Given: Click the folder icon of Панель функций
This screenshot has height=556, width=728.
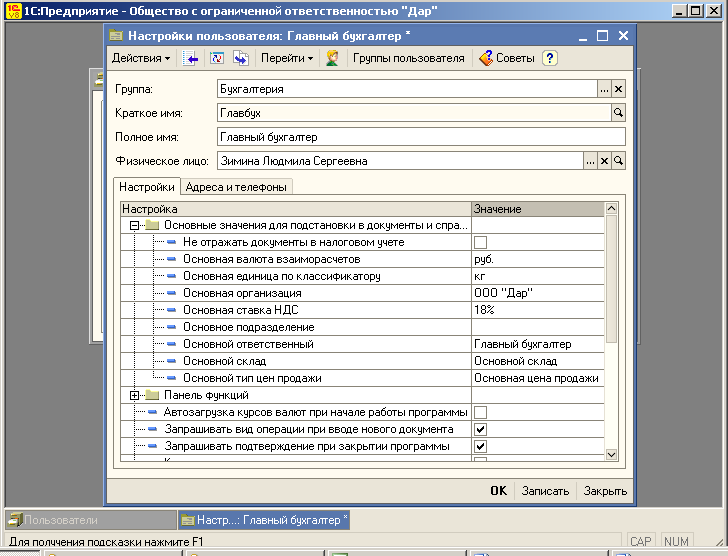Looking at the screenshot, I should 152,395.
